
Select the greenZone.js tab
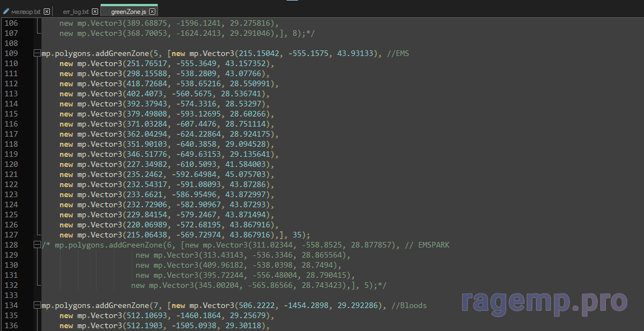129,12
